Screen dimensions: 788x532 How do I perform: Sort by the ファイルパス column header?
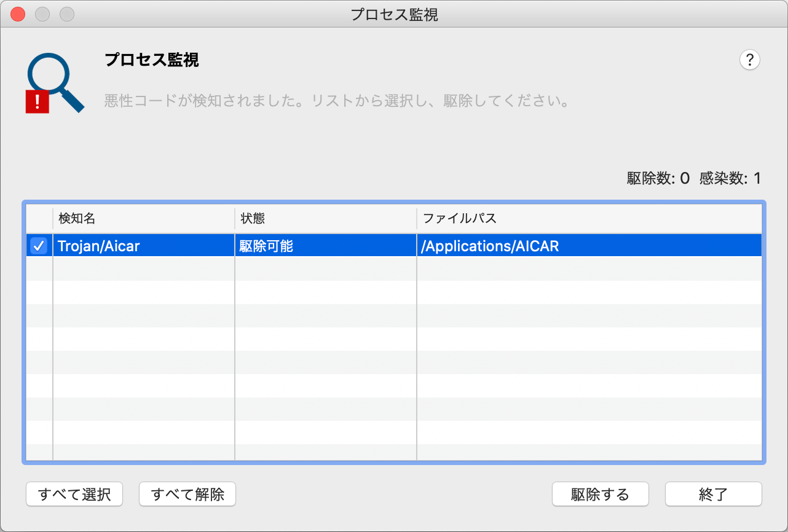pyautogui.click(x=589, y=218)
